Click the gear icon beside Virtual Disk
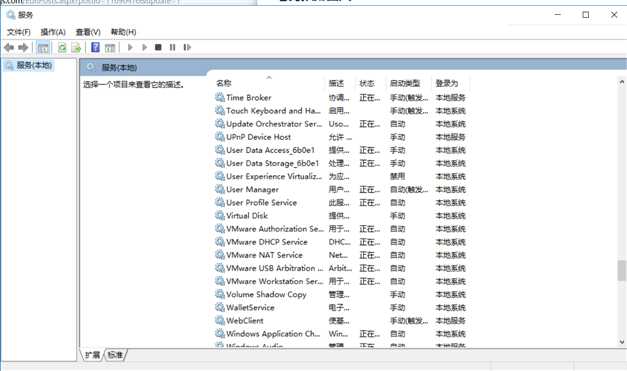The image size is (627, 371). coord(220,215)
